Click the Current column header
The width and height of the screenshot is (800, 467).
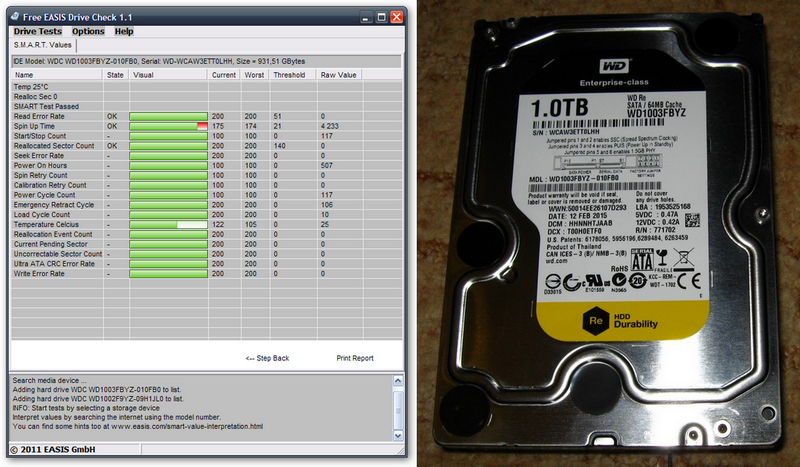click(x=224, y=75)
